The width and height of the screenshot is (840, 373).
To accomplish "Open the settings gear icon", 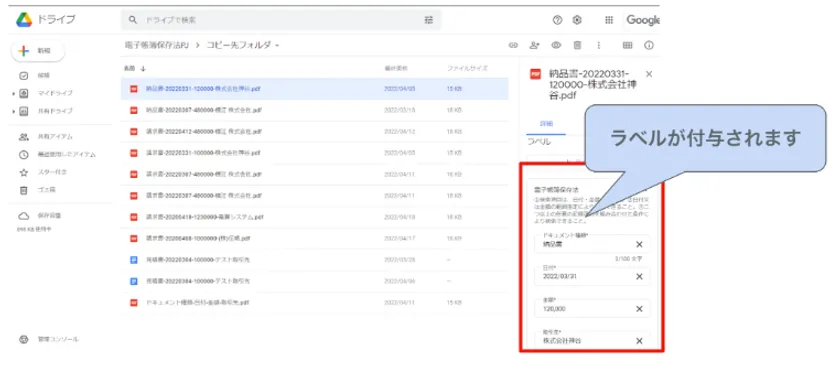I will [x=577, y=20].
